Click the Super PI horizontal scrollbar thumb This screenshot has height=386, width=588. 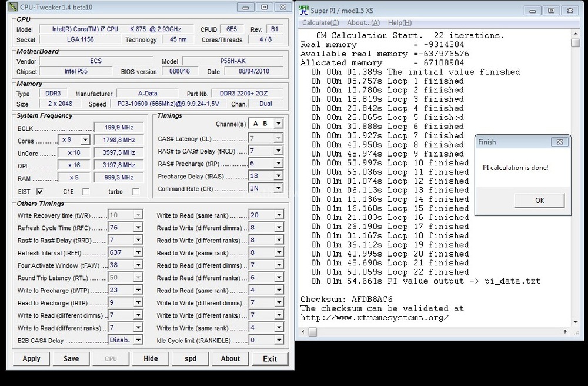(x=312, y=332)
